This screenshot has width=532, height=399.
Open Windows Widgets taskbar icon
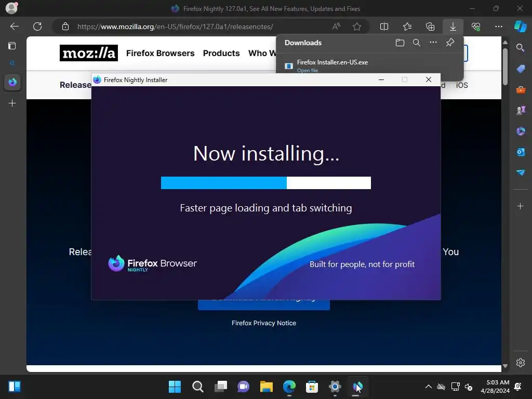pyautogui.click(x=15, y=387)
